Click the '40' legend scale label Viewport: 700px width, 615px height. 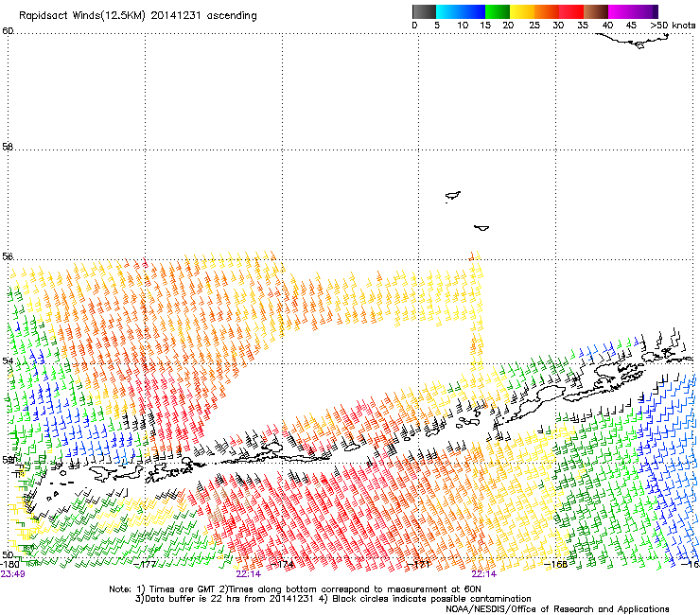[x=607, y=26]
